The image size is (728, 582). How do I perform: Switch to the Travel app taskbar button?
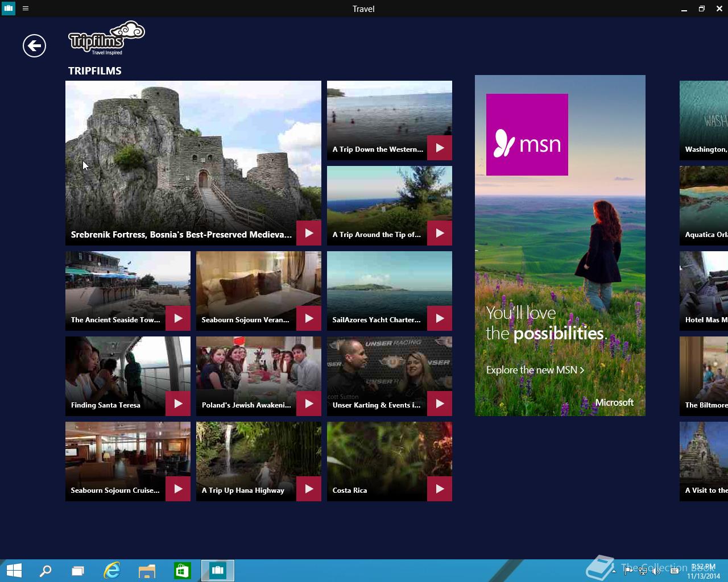218,571
